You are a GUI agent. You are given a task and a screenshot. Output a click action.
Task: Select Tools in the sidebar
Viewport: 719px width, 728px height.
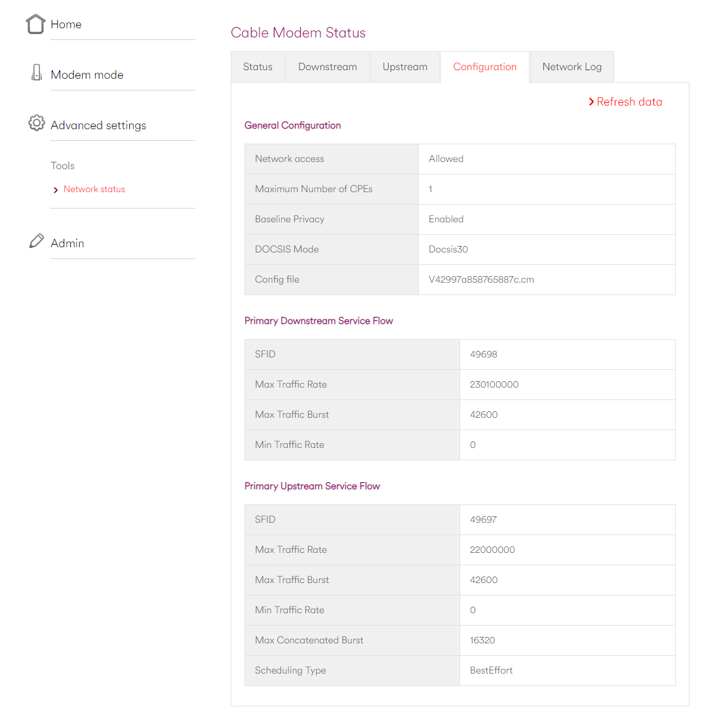pos(63,166)
